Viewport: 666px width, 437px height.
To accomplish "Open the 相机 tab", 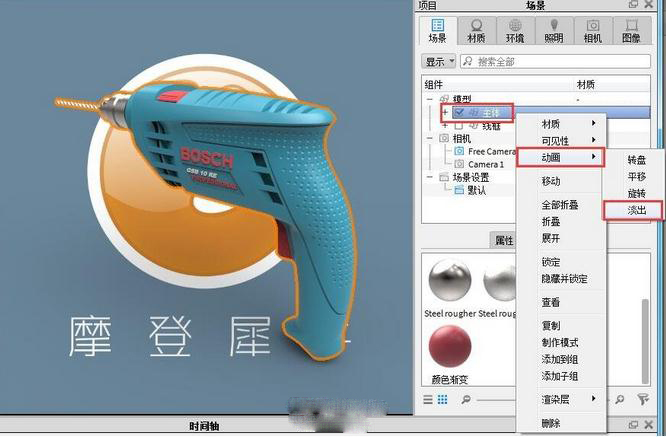I will pyautogui.click(x=593, y=31).
